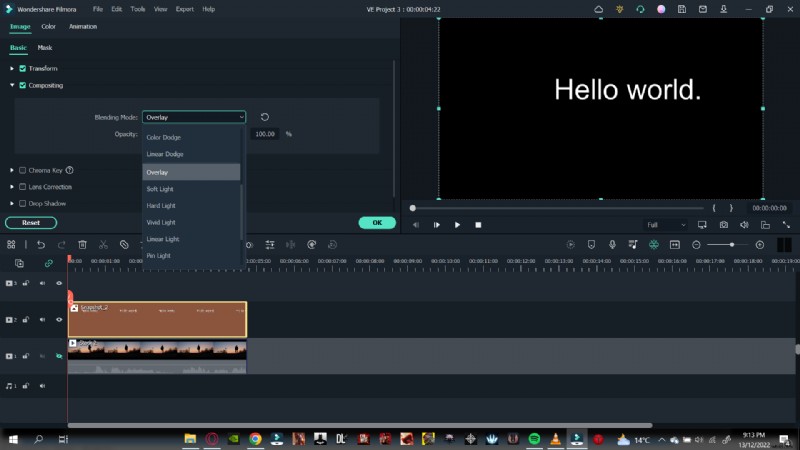This screenshot has height=450, width=800.
Task: Take a snapshot with the camera icon
Action: click(723, 225)
